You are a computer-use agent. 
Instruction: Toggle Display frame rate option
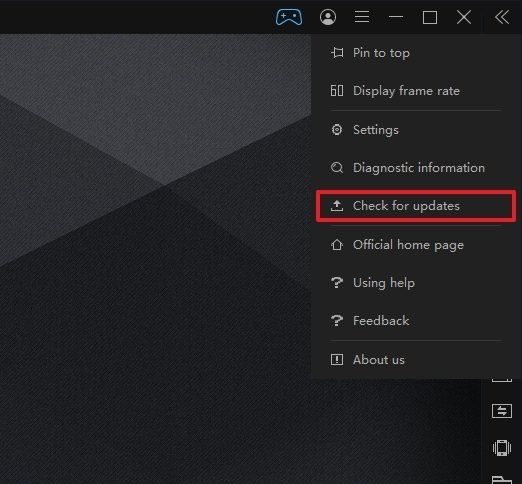pos(414,91)
